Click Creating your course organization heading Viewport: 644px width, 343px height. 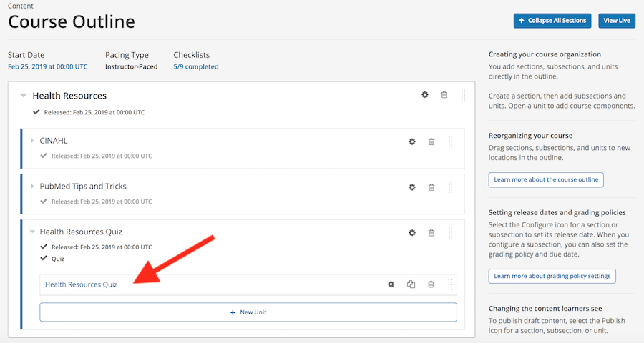pos(545,54)
